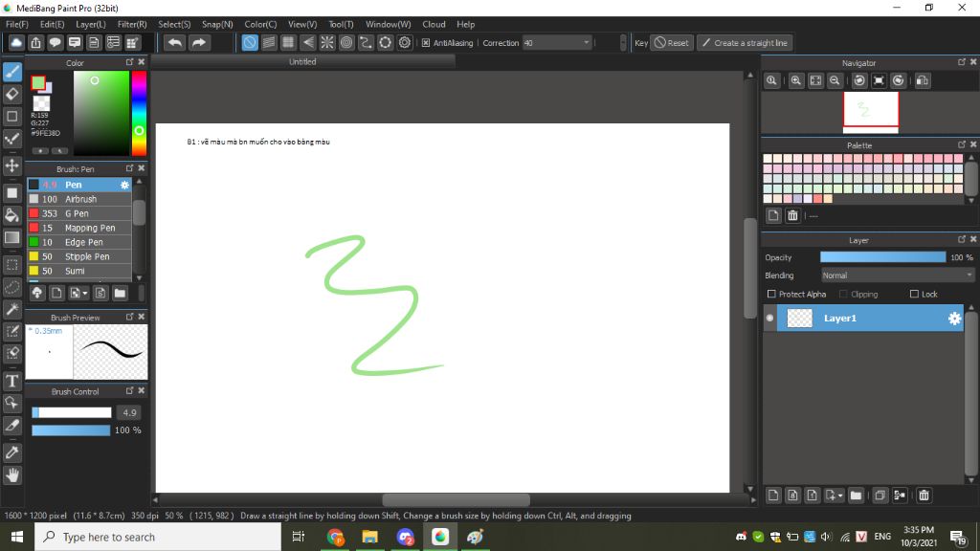The image size is (980, 551).
Task: Adjust the layer Opacity slider
Action: point(882,257)
